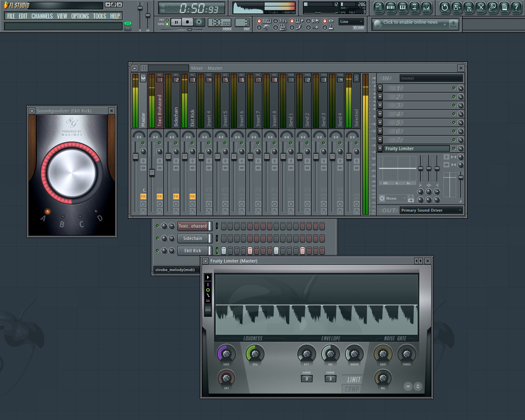The width and height of the screenshot is (525, 420).
Task: Select SONG mode radio
Action: pyautogui.click(x=167, y=24)
